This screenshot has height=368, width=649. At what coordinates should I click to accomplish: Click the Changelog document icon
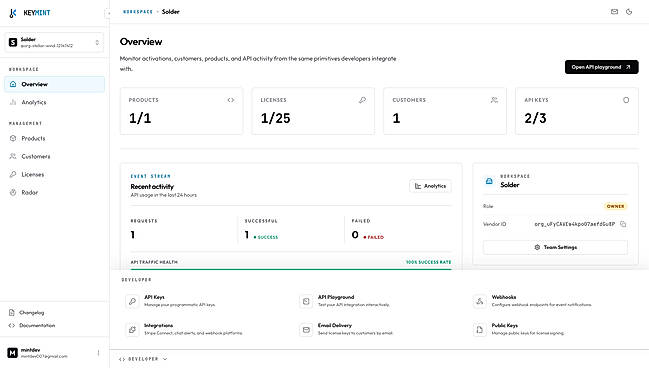pyautogui.click(x=12, y=313)
